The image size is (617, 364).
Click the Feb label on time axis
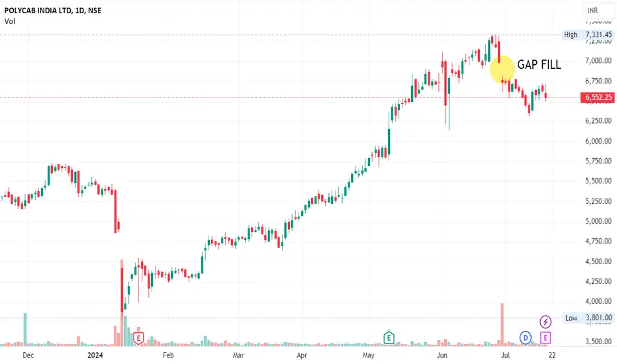(168, 355)
